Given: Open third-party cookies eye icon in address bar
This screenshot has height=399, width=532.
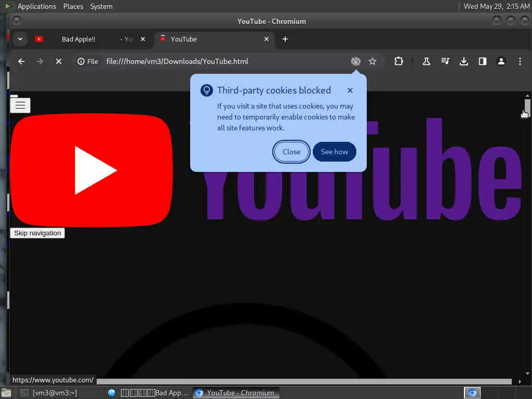Looking at the screenshot, I should coord(355,61).
